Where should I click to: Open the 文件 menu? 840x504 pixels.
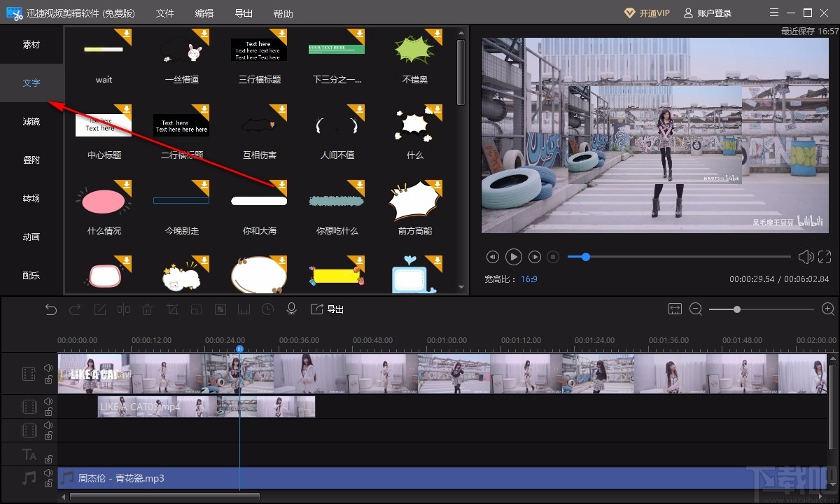coord(164,13)
